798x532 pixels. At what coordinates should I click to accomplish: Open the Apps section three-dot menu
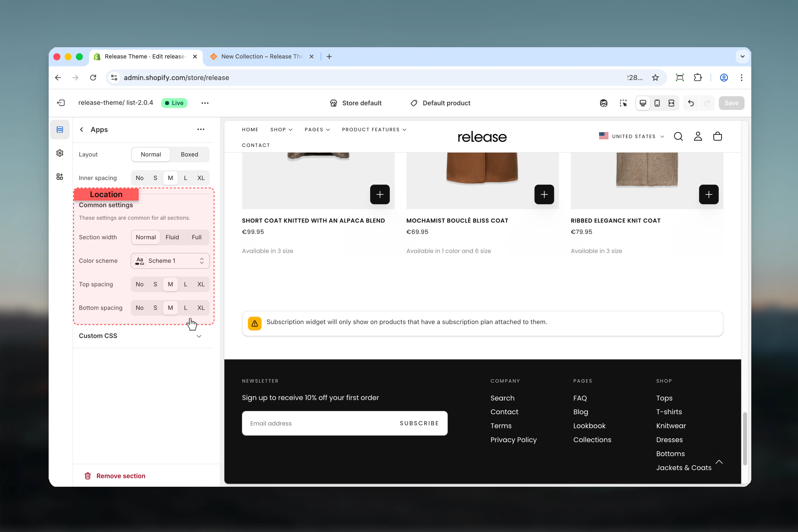[x=201, y=129]
